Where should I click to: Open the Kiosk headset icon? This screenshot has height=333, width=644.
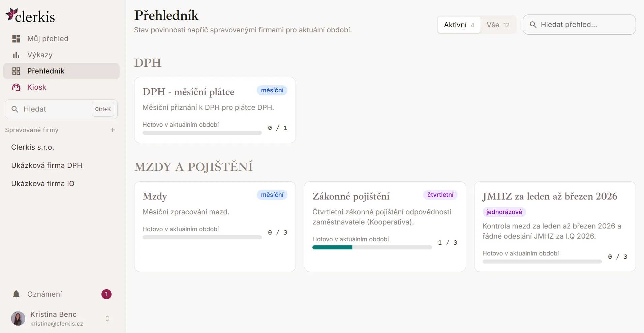[x=16, y=87]
